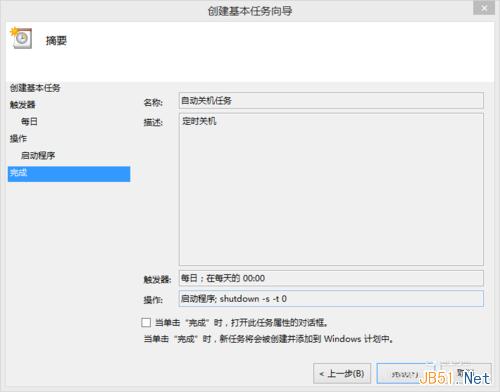Click the 描述 text area containing 定时关机
Viewport: 500px width, 392px height.
tap(331, 189)
